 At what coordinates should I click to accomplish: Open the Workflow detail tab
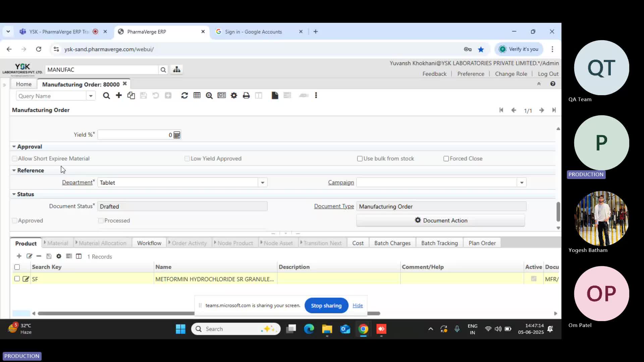[149, 243]
